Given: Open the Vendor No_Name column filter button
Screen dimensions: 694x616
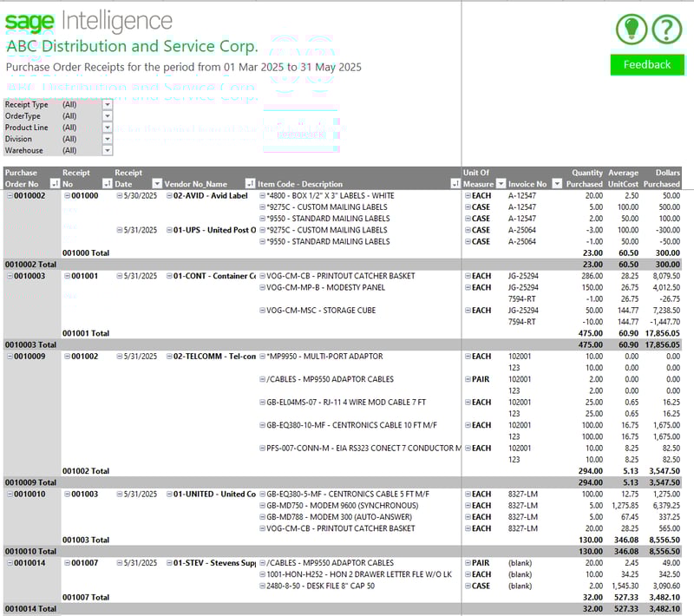Looking at the screenshot, I should [x=250, y=184].
